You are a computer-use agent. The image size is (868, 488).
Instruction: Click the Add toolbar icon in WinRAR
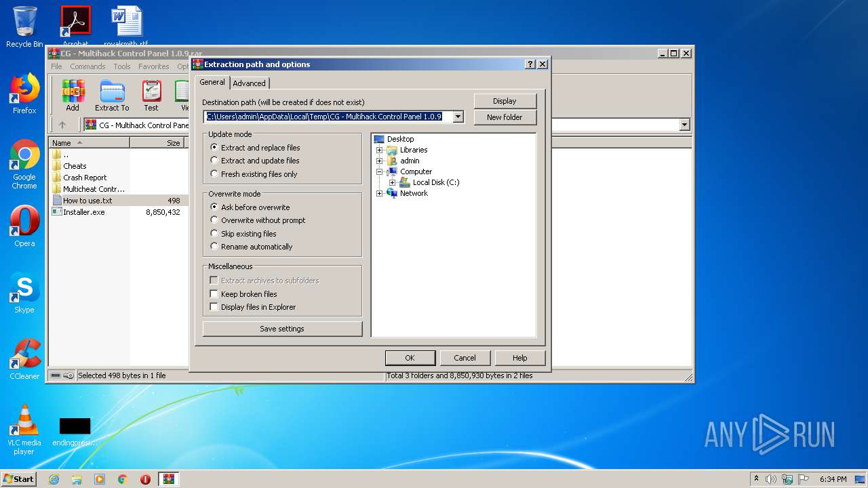point(73,96)
